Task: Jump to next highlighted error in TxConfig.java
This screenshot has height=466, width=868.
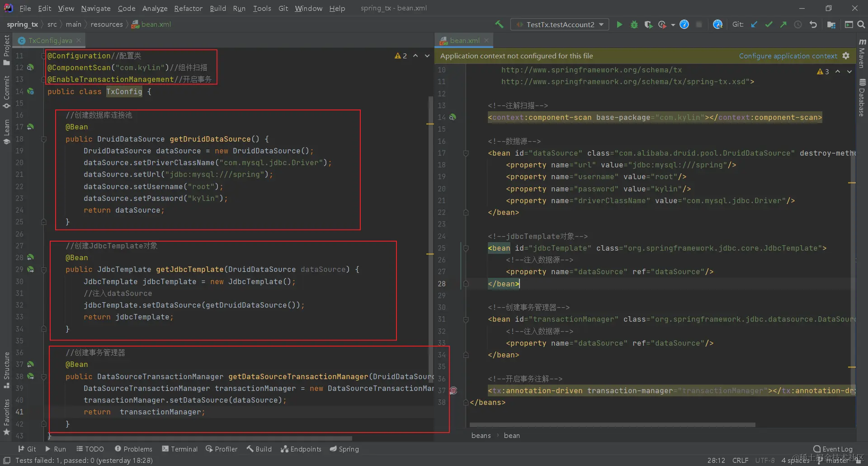Action: (x=427, y=56)
